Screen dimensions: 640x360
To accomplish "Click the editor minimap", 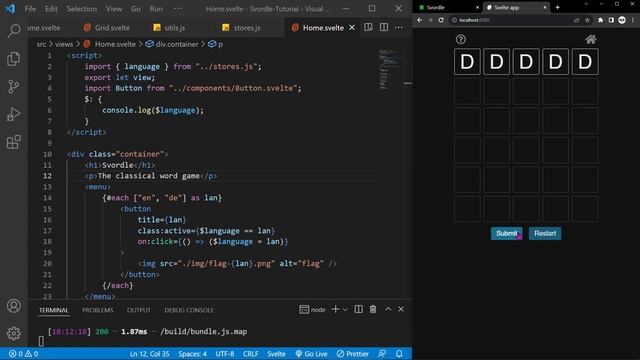I will pyautogui.click(x=389, y=69).
